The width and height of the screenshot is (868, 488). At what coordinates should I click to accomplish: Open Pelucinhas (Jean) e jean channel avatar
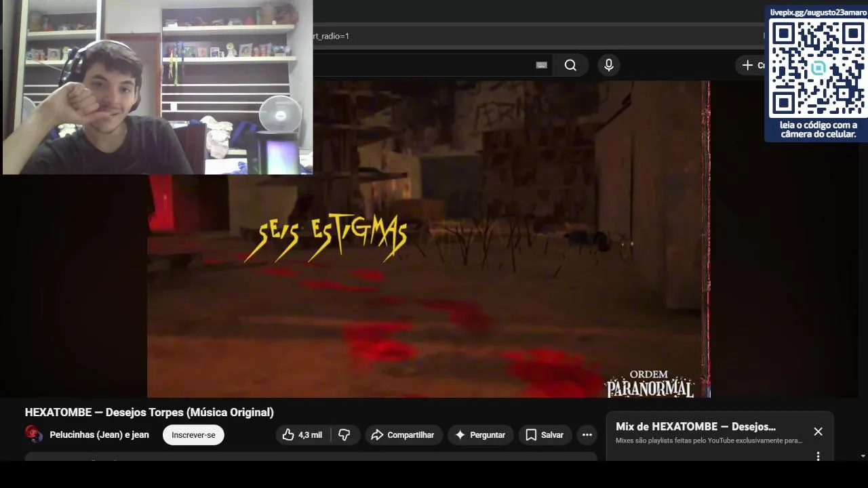coord(33,434)
